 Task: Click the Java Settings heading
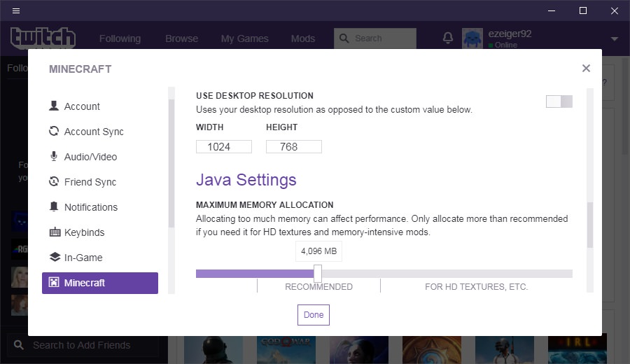click(246, 180)
